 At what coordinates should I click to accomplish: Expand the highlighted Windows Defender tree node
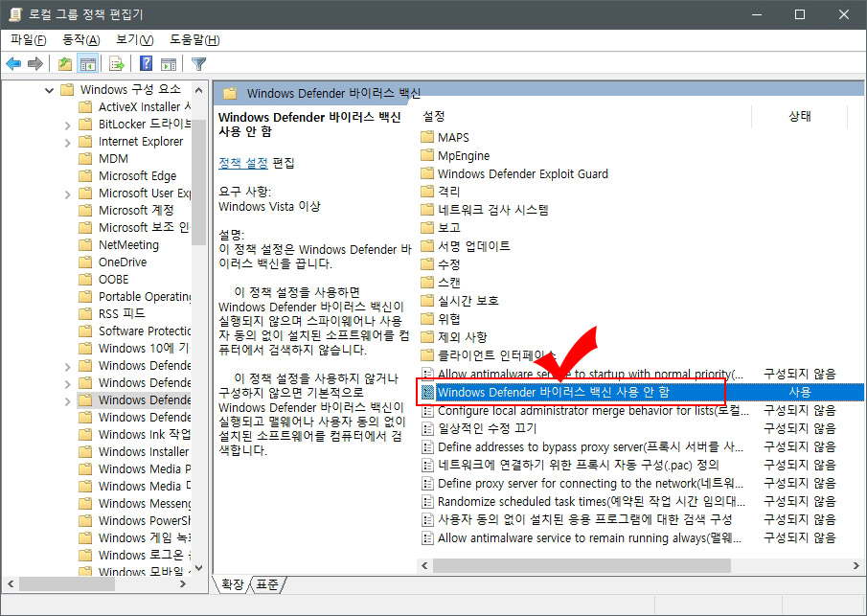point(67,400)
